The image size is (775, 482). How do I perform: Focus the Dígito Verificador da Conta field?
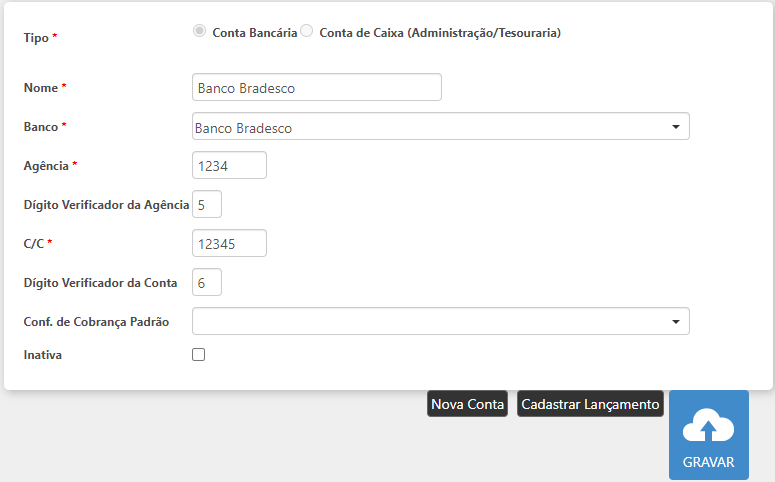click(207, 283)
